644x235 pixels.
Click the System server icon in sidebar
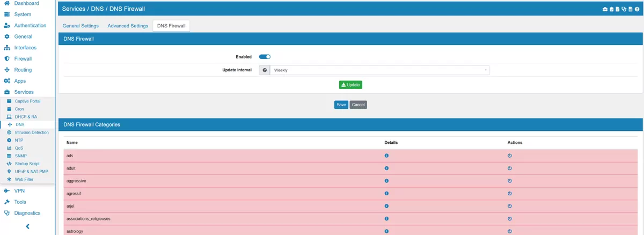[x=7, y=14]
